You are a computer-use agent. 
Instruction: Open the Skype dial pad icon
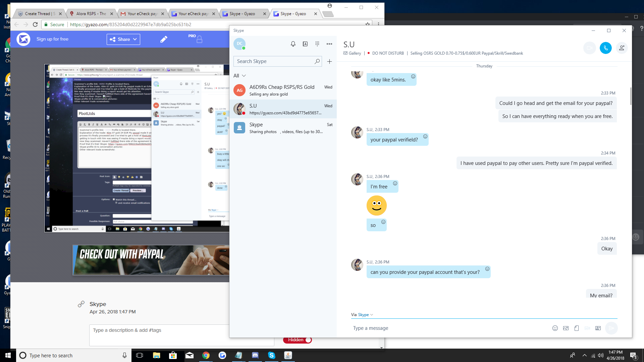(317, 44)
